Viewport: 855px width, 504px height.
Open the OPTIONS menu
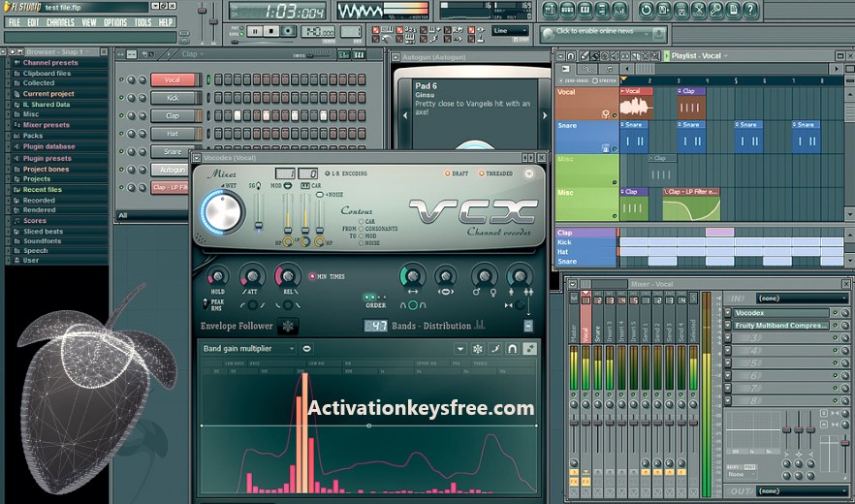(x=115, y=22)
